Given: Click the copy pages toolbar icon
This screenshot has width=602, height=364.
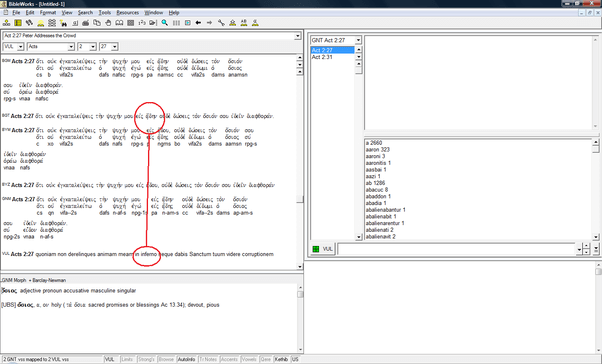Looking at the screenshot, I should tap(97, 23).
